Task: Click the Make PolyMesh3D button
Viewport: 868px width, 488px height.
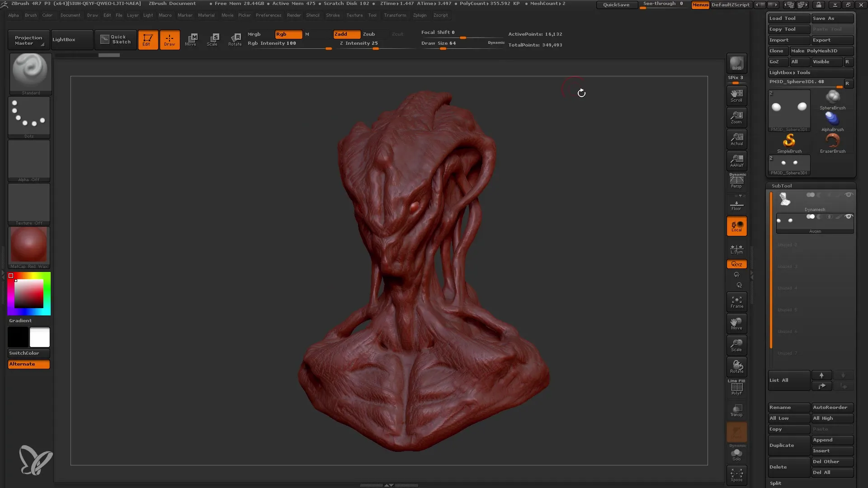Action: (x=821, y=51)
